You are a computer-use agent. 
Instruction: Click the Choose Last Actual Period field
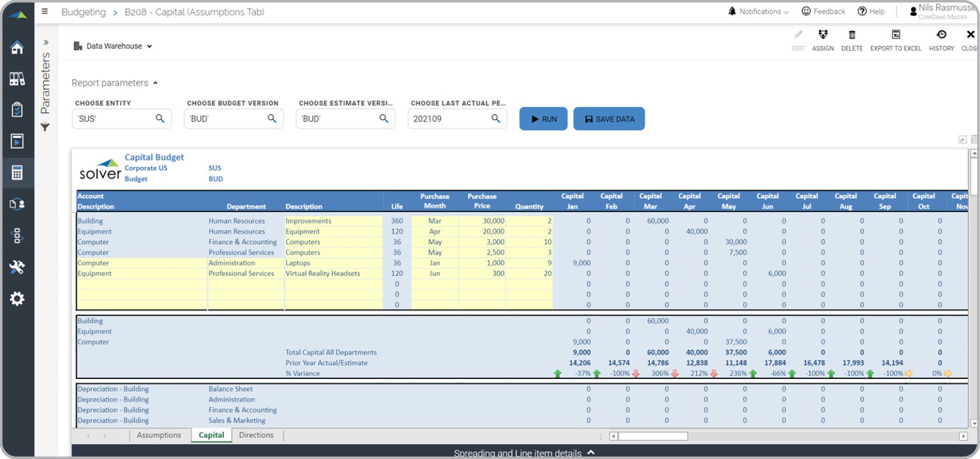pos(449,119)
